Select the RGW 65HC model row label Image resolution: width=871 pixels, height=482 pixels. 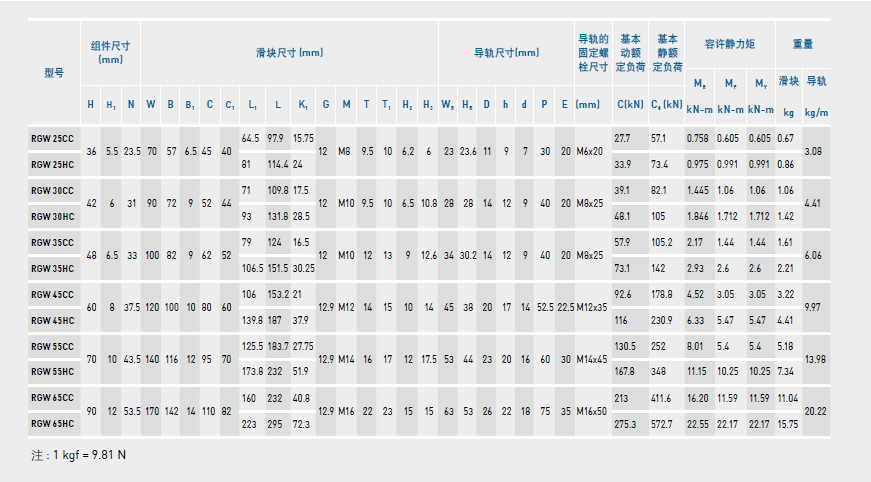[x=53, y=423]
